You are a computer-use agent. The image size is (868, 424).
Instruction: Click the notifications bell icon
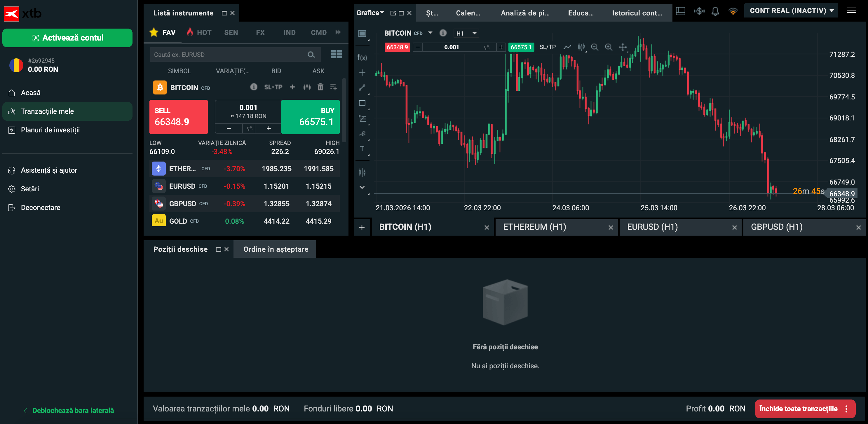coord(715,11)
